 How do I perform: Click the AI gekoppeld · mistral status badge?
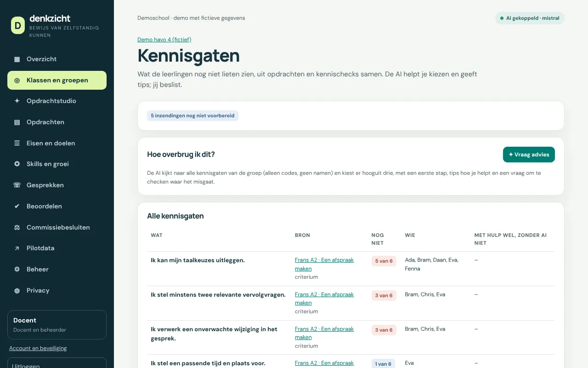(x=530, y=18)
